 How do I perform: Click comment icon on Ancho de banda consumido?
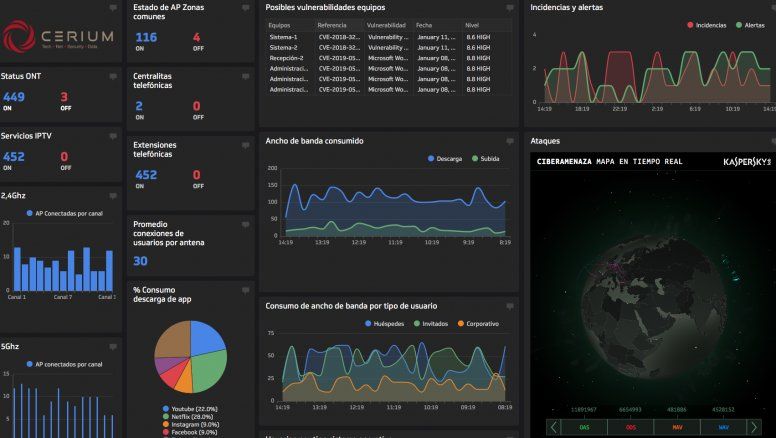510,142
